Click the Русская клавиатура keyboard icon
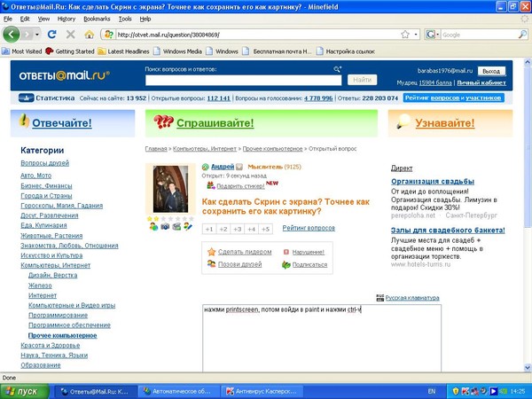The width and height of the screenshot is (532, 399). (380, 298)
